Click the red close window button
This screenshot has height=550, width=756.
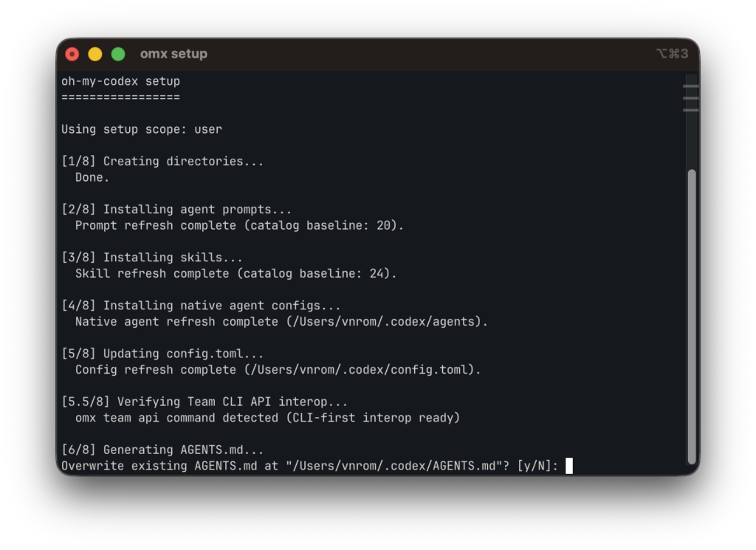pyautogui.click(x=72, y=54)
